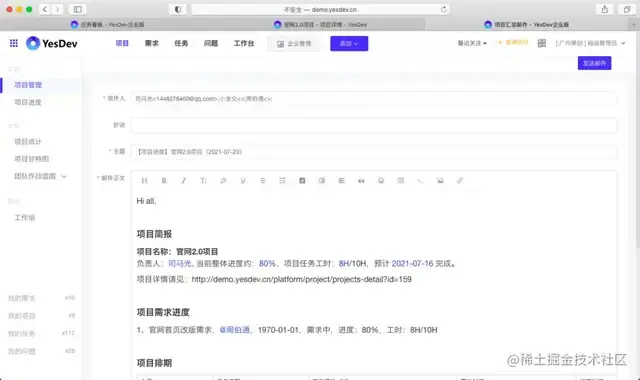Click the YesDev logo

(x=52, y=43)
